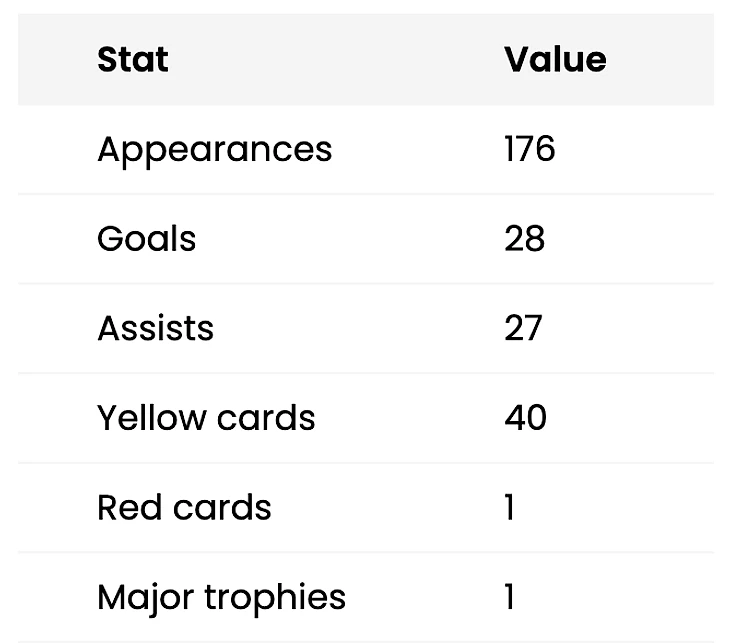This screenshot has width=730, height=643.
Task: Click the 28 goals value
Action: tap(525, 239)
